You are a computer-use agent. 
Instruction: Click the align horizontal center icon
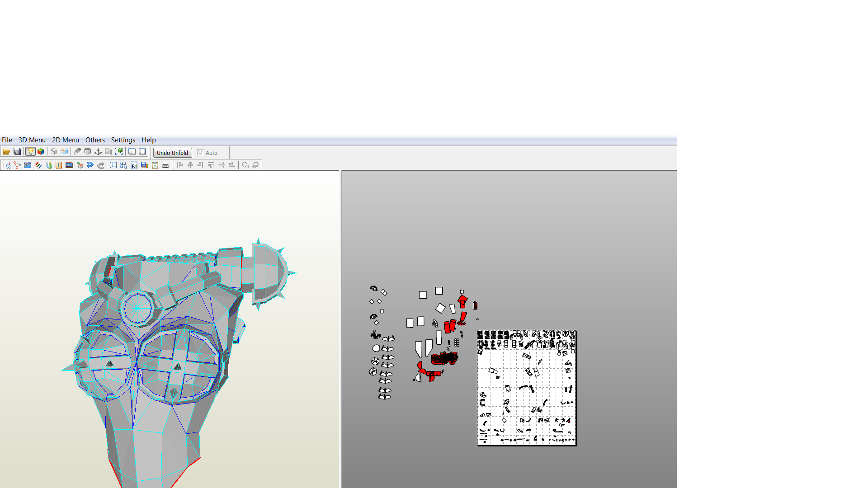(190, 165)
